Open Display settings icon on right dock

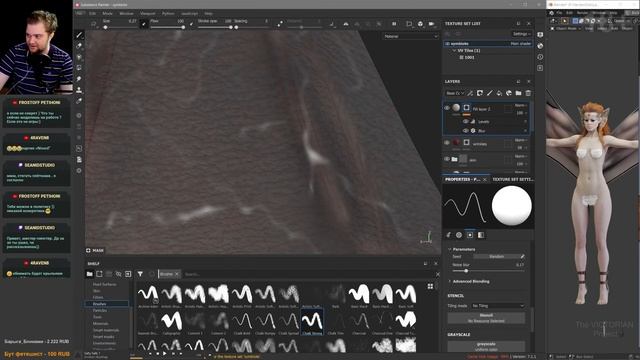point(540,35)
